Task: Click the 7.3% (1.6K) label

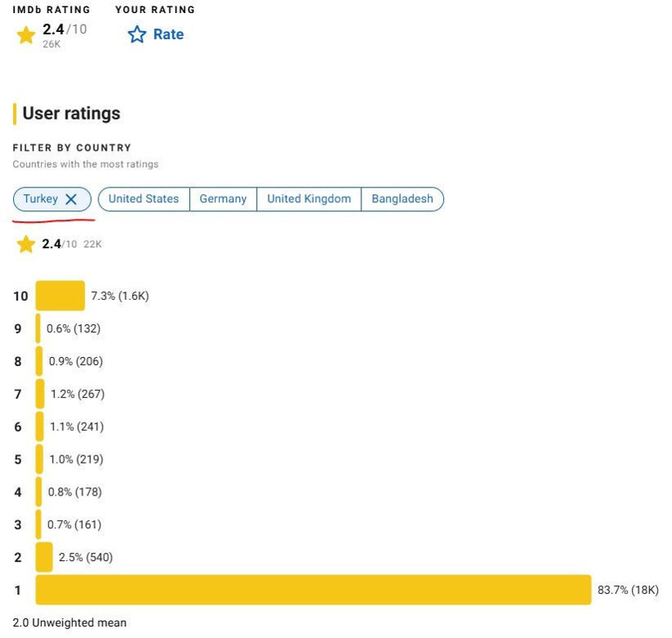Action: [x=120, y=296]
